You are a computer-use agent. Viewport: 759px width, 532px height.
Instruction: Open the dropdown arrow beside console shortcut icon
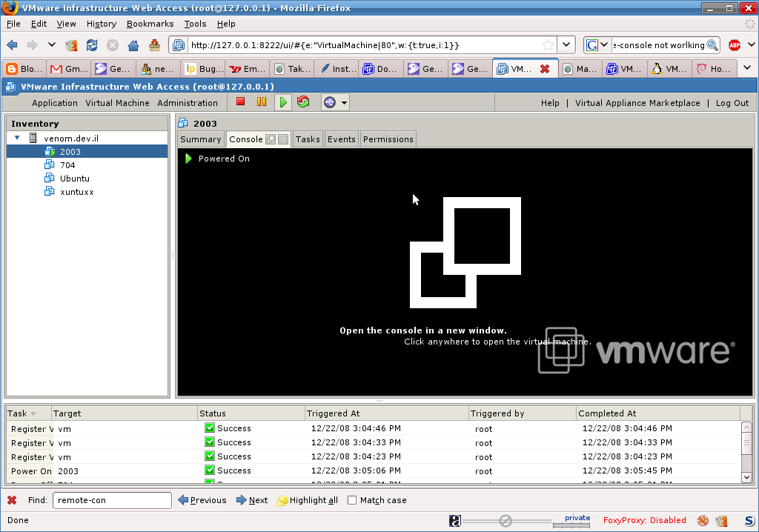pos(344,103)
